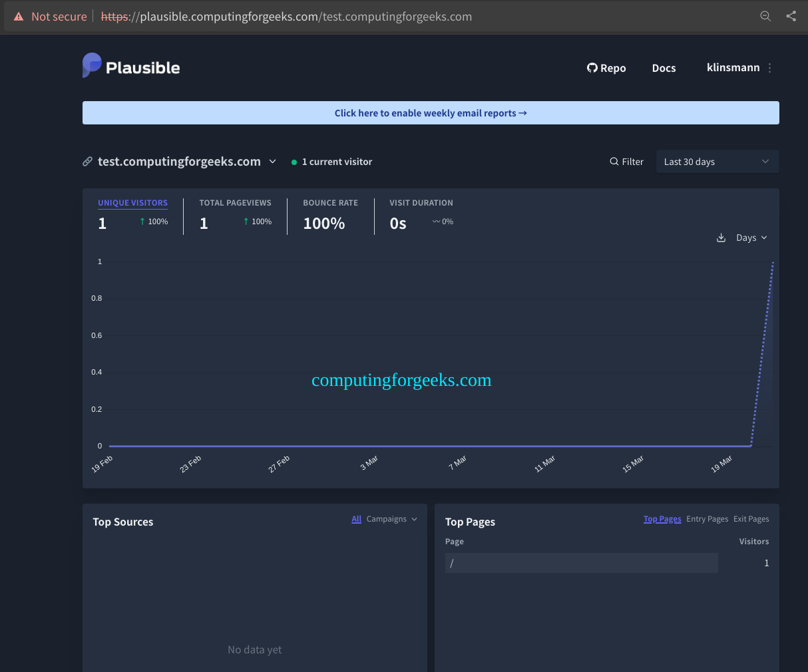
Task: Open the site switcher for test.computingforgeeks.com
Action: (272, 161)
